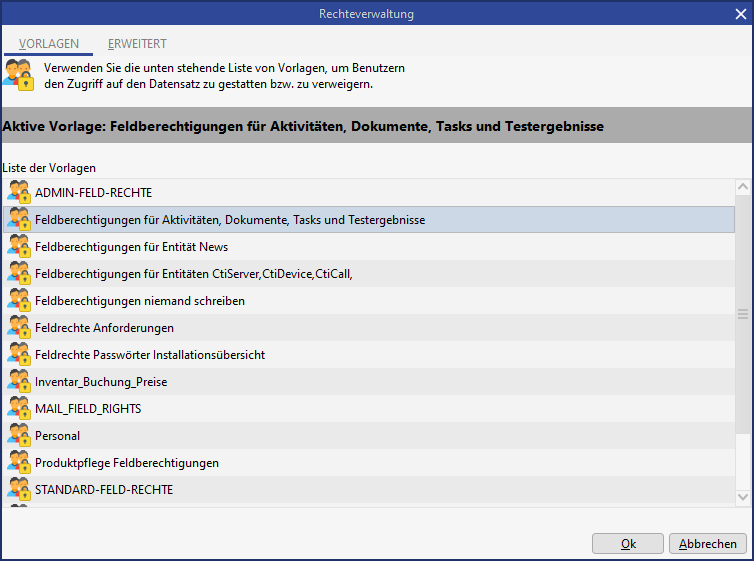
Task: Choose Feldrechte Passwörter Installationsübersicht
Action: pos(149,355)
